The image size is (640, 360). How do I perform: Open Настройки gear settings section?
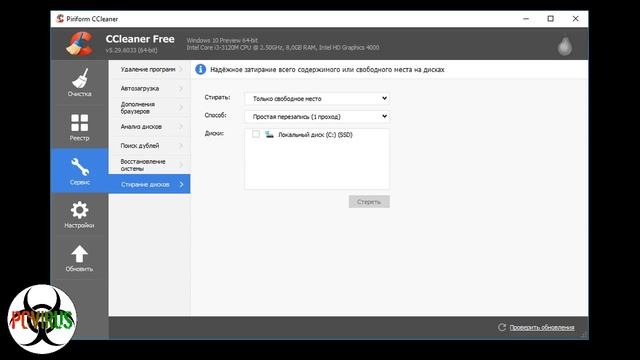(80, 215)
